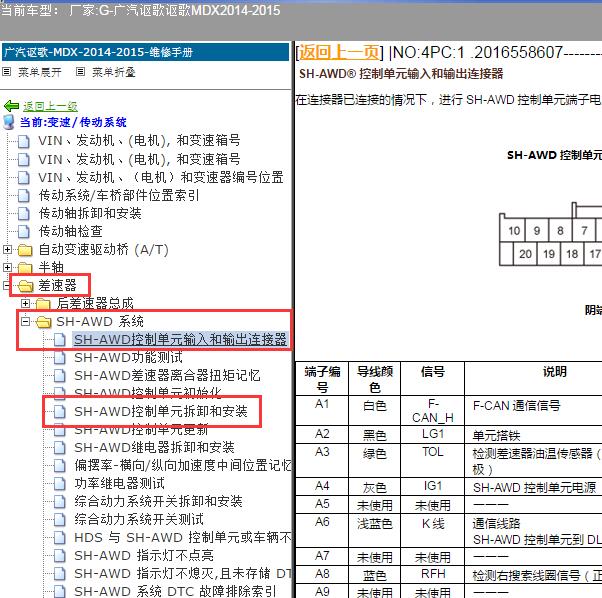Click document icon beside 传动轴检查

tap(24, 232)
